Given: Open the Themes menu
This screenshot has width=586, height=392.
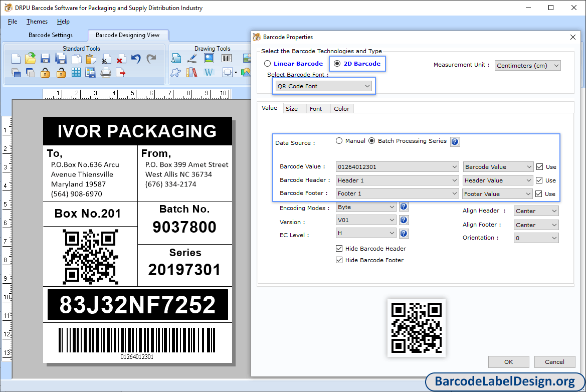Looking at the screenshot, I should point(37,22).
